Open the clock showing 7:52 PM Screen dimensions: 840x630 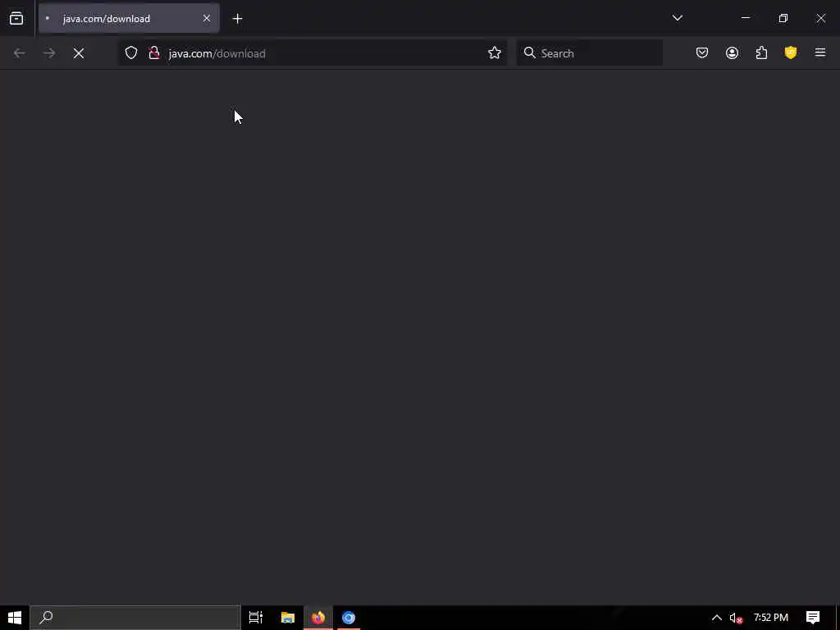click(x=771, y=618)
